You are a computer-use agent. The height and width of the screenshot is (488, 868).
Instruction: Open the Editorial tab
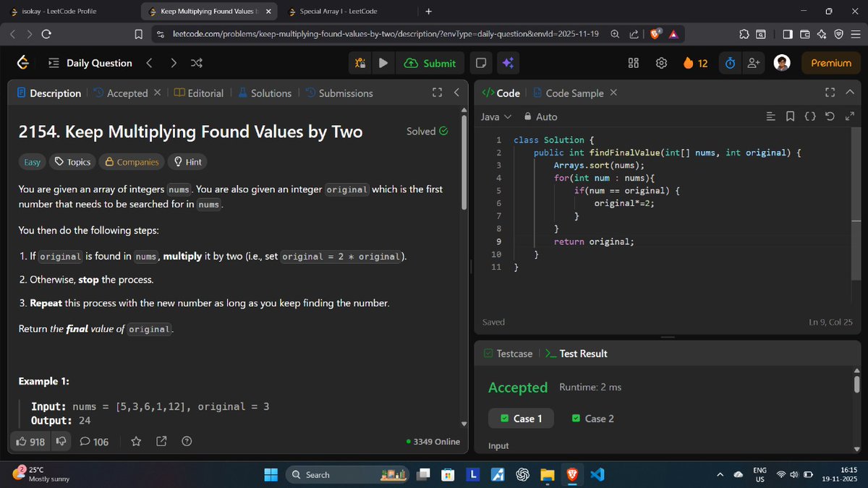pos(207,93)
